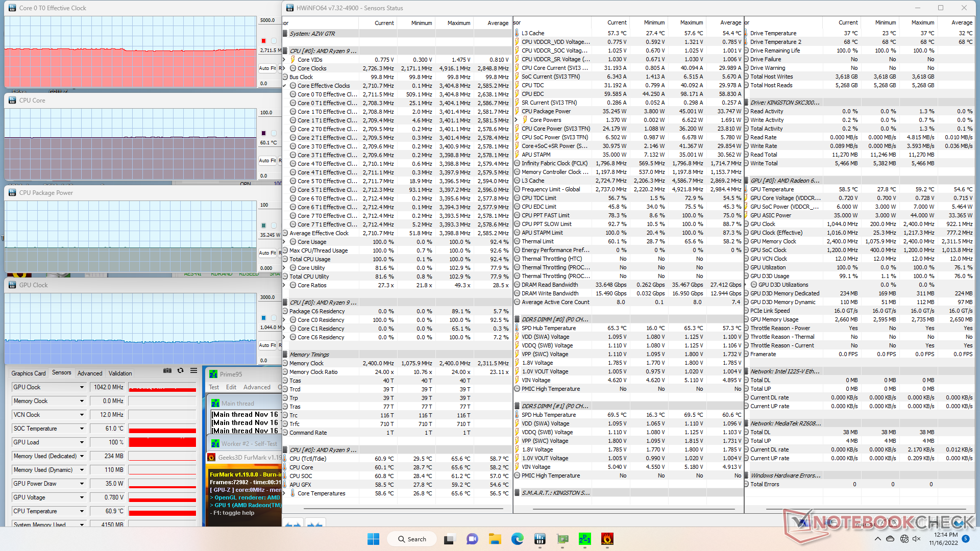Click dark purple swatch in CPU Core graph
This screenshot has width=980, height=551.
click(263, 133)
